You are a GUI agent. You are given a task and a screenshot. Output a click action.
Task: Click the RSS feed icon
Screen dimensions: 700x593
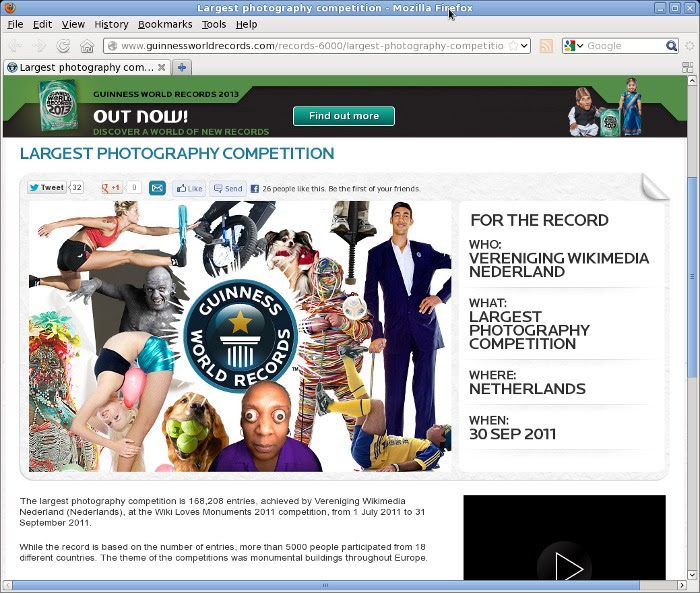point(546,46)
